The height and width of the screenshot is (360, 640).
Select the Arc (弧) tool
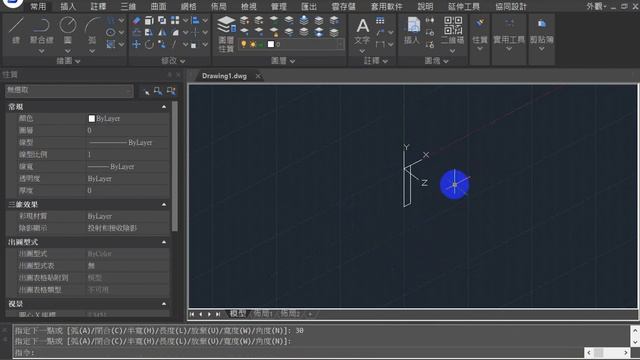coord(93,30)
